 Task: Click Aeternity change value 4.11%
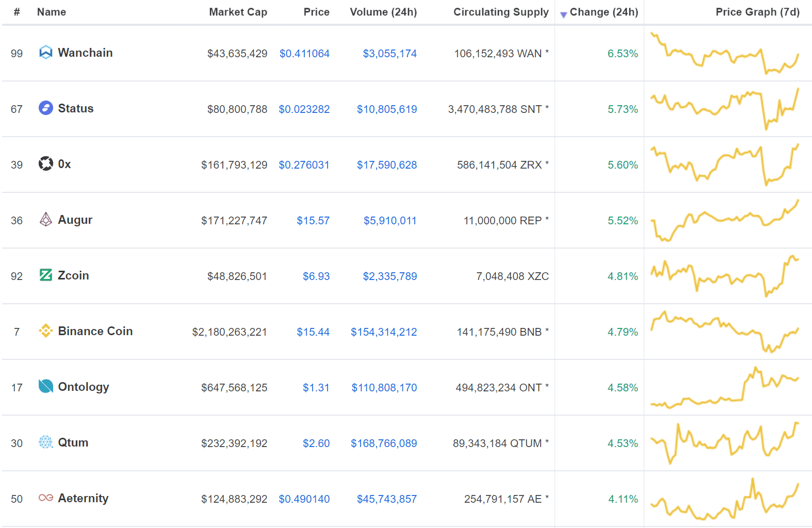(623, 499)
